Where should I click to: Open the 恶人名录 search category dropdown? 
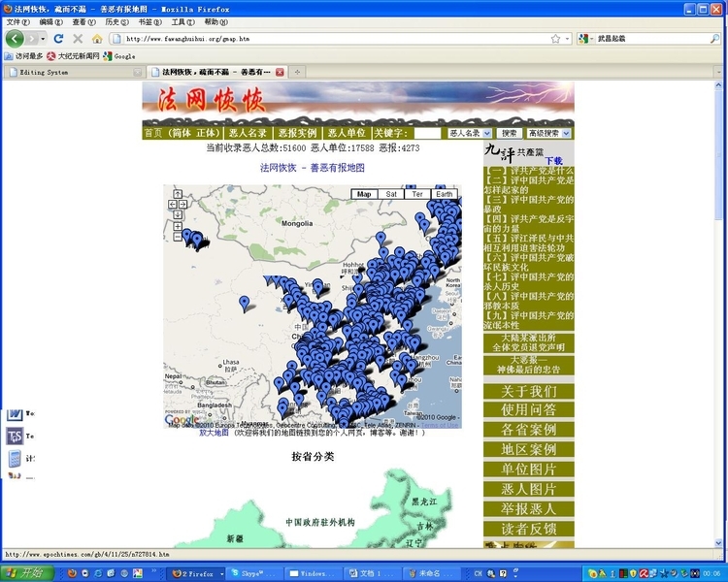pos(470,133)
